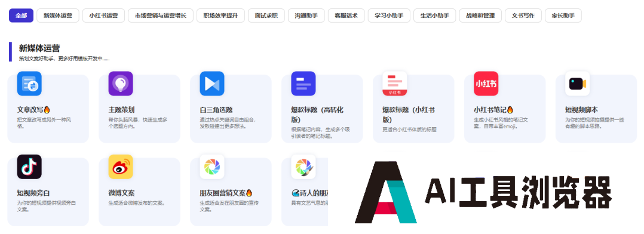Click the 爆款标题（小红书版）title text
This screenshot has width=644, height=234.
tap(409, 115)
